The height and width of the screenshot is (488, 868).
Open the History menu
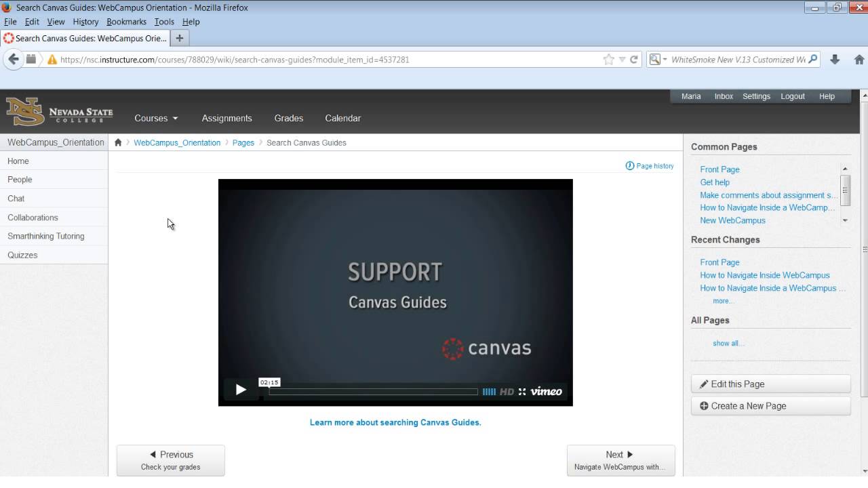point(85,22)
